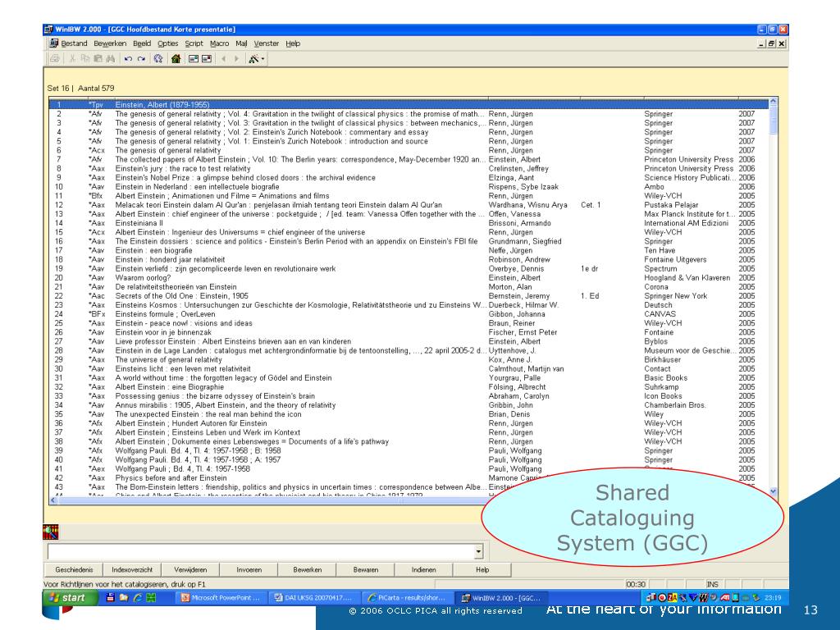Select row 'Secrets of the Old One : Einstein, 1905'
Viewport: 840px width, 630px height.
tap(409, 295)
